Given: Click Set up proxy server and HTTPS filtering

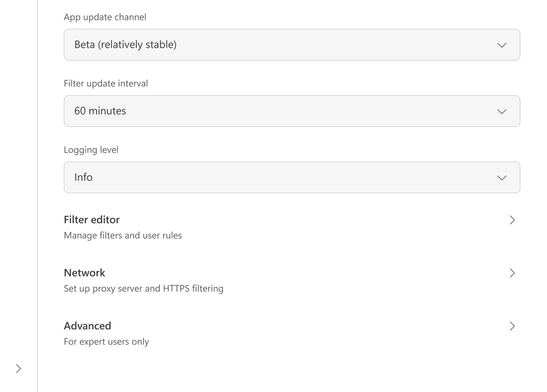Looking at the screenshot, I should click(143, 288).
